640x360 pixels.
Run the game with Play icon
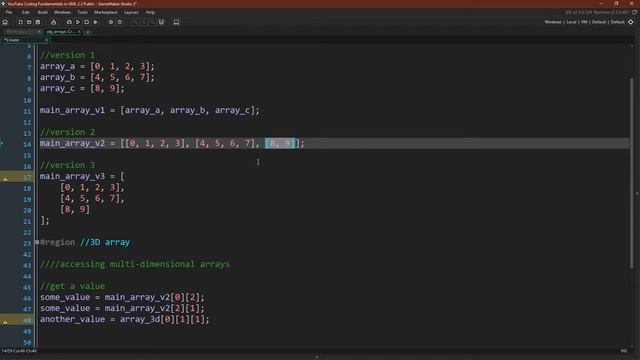coord(78,22)
